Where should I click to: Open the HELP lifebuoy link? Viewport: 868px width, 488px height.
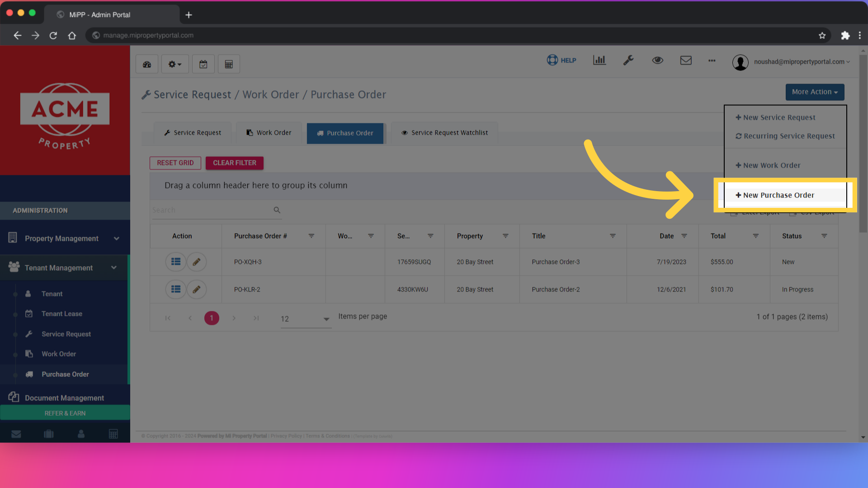tap(561, 60)
